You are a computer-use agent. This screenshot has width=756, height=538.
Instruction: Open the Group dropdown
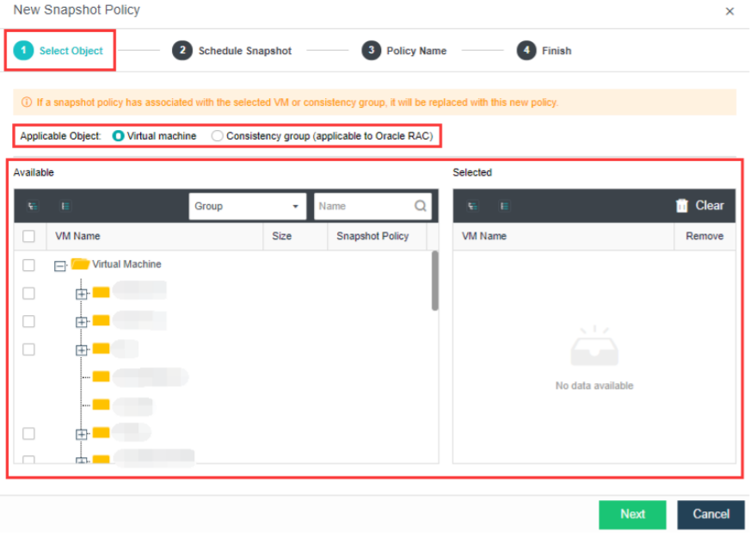coord(249,208)
